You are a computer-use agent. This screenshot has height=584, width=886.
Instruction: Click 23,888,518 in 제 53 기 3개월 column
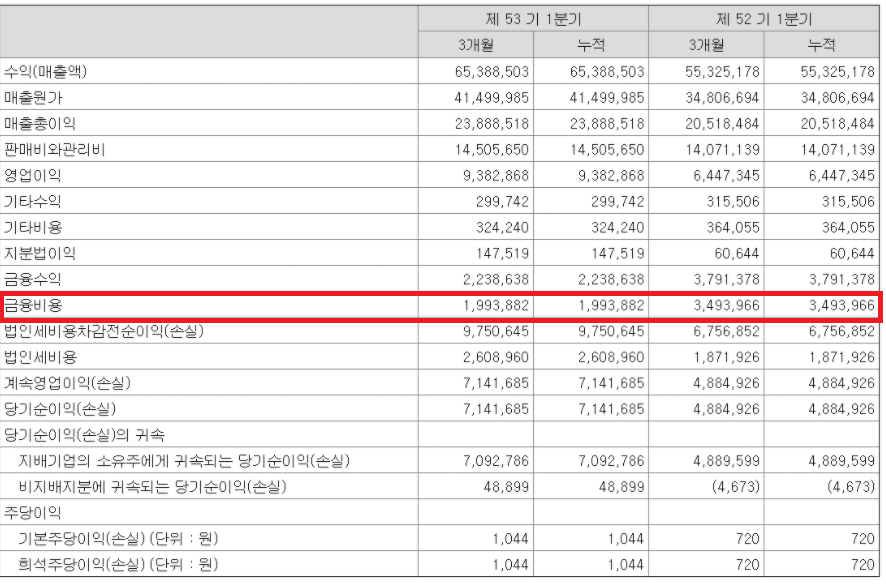tap(492, 124)
